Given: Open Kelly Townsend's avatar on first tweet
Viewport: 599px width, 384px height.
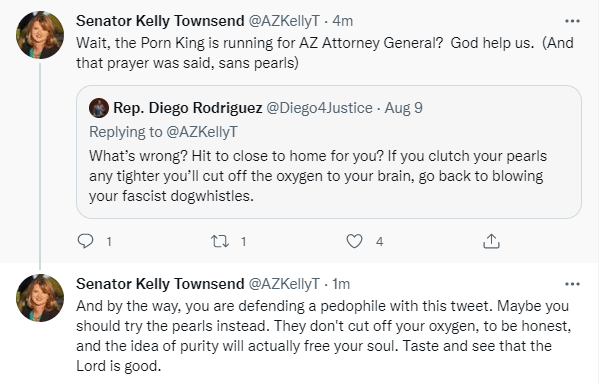Looking at the screenshot, I should coord(40,35).
